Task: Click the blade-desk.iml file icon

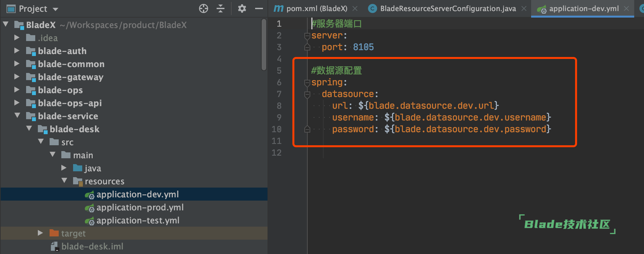Action: pos(54,247)
